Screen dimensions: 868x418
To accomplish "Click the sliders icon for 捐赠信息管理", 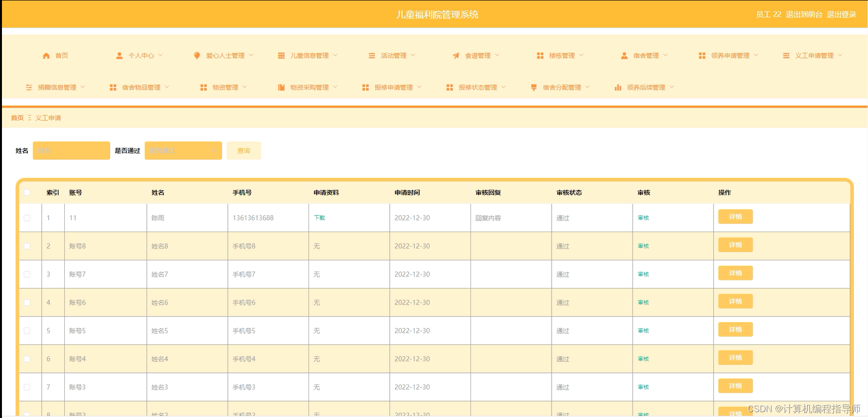I will point(29,88).
